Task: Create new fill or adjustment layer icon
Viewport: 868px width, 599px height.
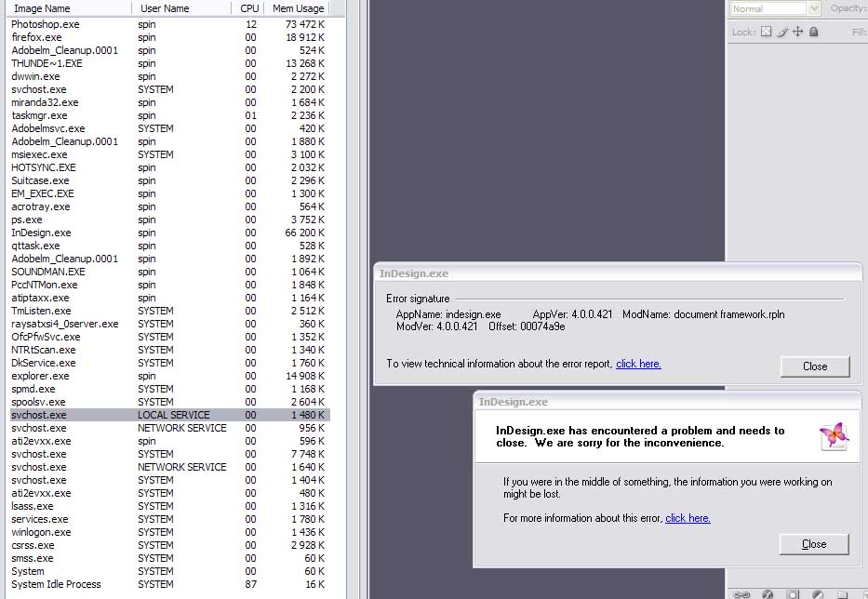Action: 818,594
